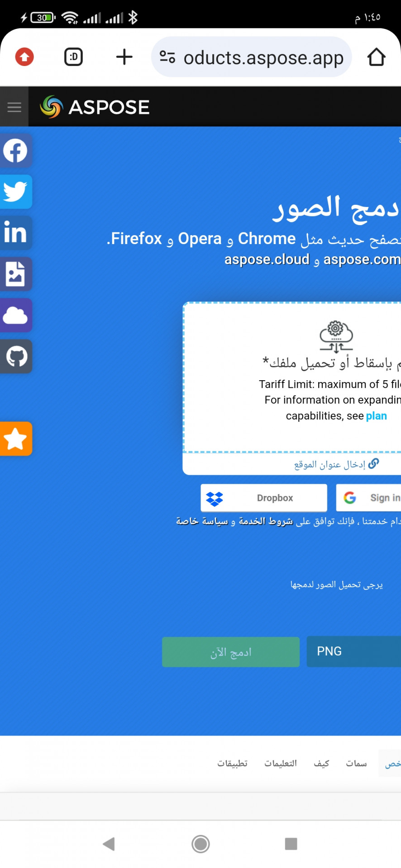Screen dimensions: 401x868
Task: Choose files from Dropbox
Action: [x=264, y=498]
